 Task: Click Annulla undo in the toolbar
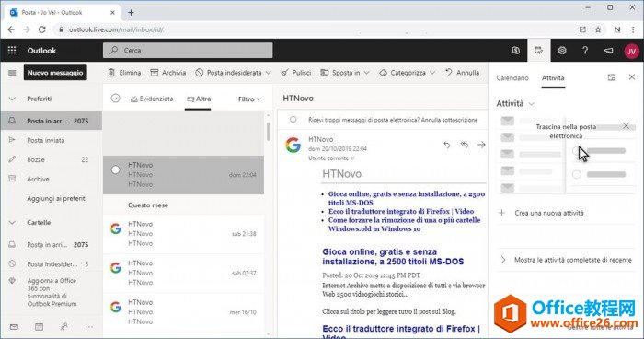click(x=463, y=73)
